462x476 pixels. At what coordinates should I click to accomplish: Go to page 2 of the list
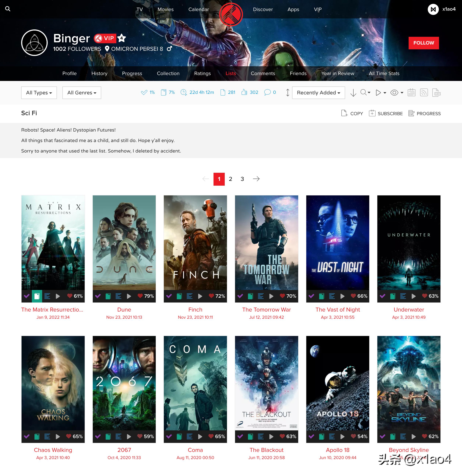pyautogui.click(x=230, y=179)
